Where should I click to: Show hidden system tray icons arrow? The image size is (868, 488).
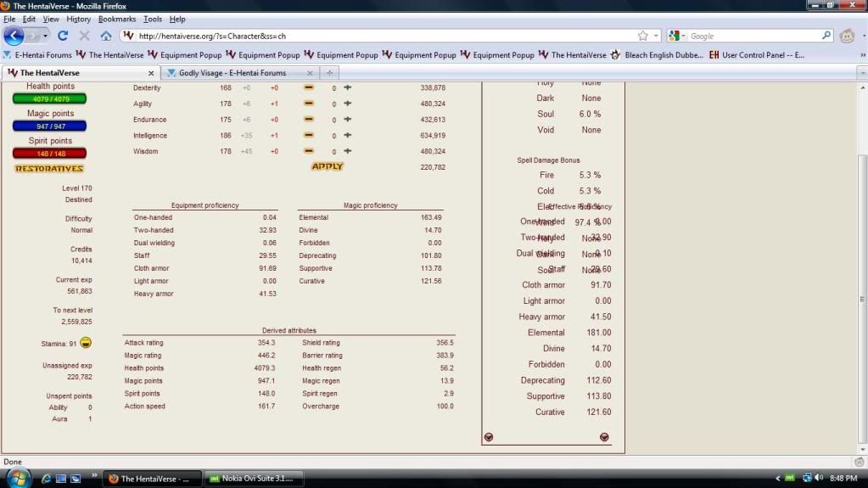777,478
